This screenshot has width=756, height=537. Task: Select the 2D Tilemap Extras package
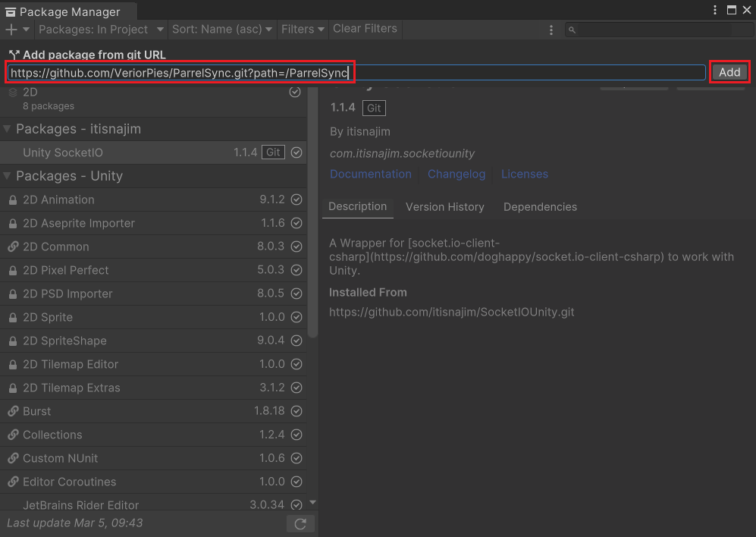[x=153, y=388]
